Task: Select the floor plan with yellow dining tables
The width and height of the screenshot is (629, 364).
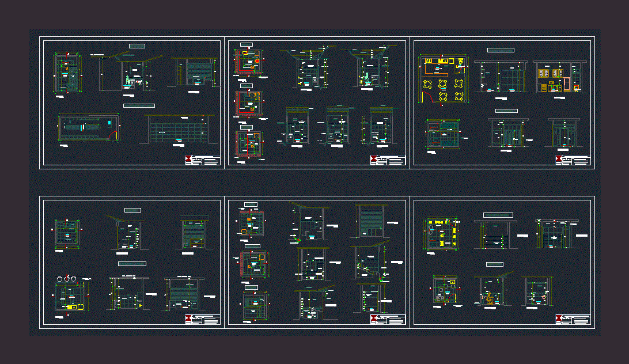Action: (x=444, y=79)
